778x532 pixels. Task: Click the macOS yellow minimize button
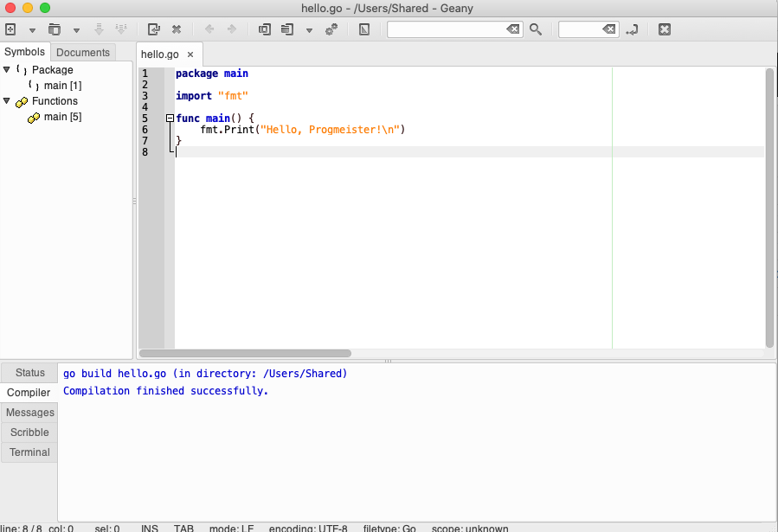coord(28,8)
